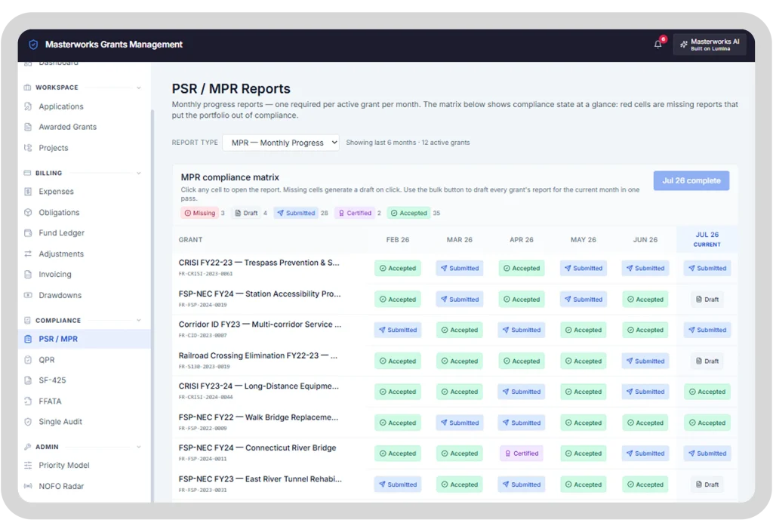Click the NOFO Radar signal icon

[28, 486]
